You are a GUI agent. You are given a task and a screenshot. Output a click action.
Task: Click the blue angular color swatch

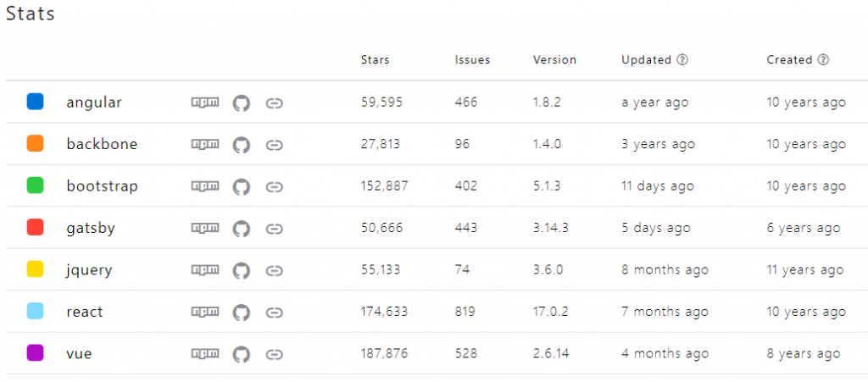point(36,102)
